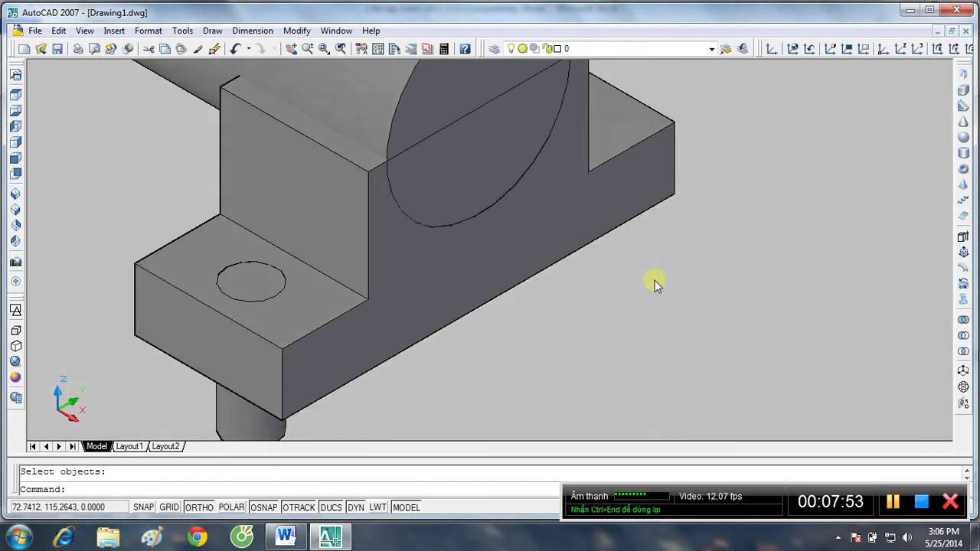Viewport: 980px width, 551px height.
Task: Open Layer Properties Manager icon
Action: tap(494, 49)
